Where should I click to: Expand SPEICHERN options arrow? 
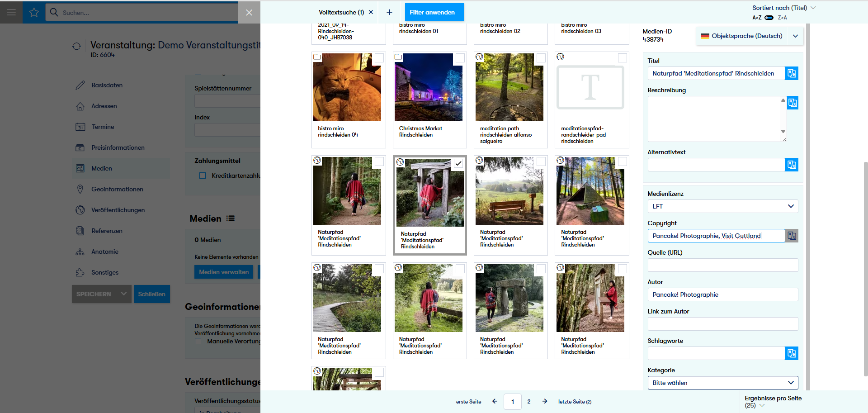point(123,294)
